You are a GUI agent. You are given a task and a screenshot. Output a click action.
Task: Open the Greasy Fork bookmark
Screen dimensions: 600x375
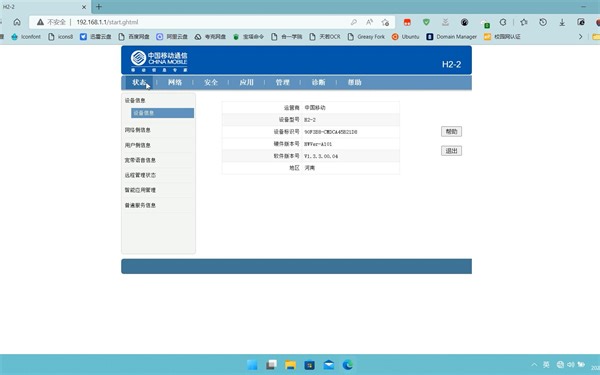(366, 37)
